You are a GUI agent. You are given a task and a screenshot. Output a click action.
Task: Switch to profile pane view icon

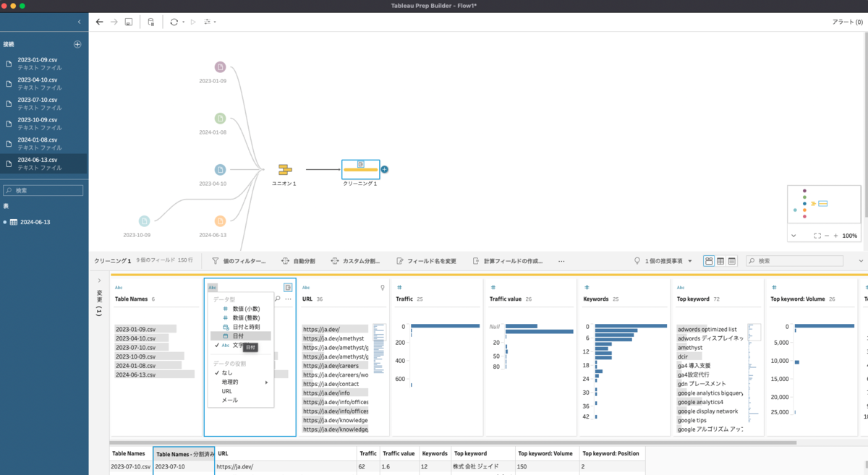pos(709,261)
